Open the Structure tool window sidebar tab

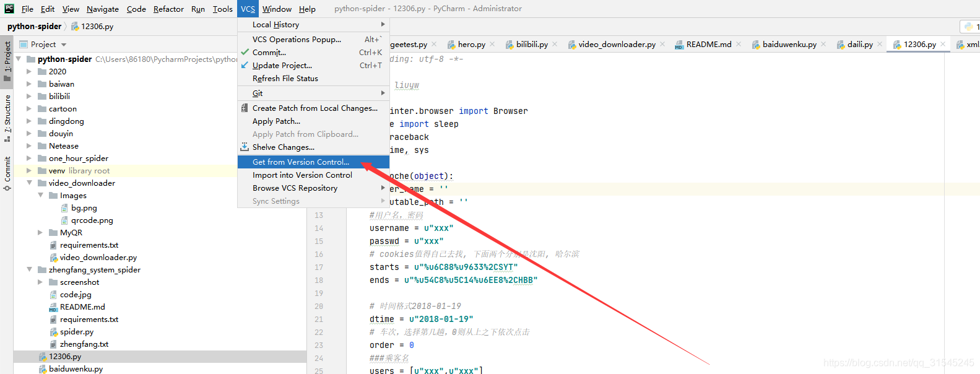point(7,118)
